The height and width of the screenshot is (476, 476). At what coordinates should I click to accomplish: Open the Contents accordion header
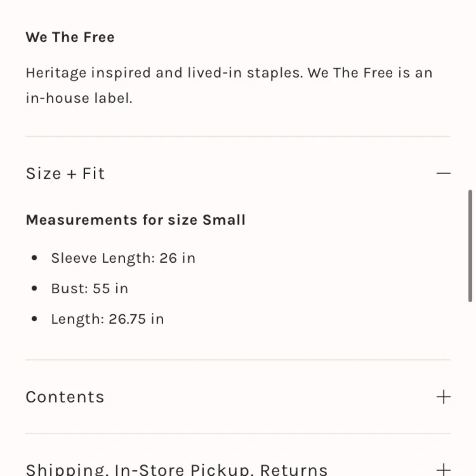pos(238,397)
